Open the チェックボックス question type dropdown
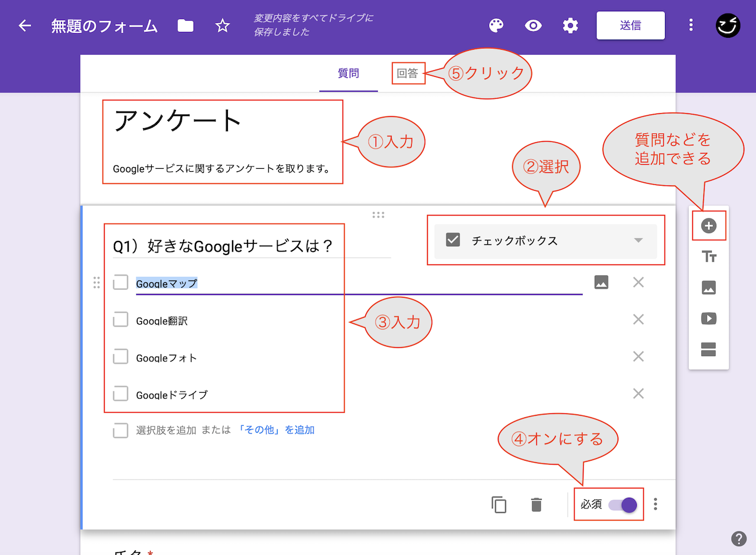The width and height of the screenshot is (756, 555). coord(545,241)
